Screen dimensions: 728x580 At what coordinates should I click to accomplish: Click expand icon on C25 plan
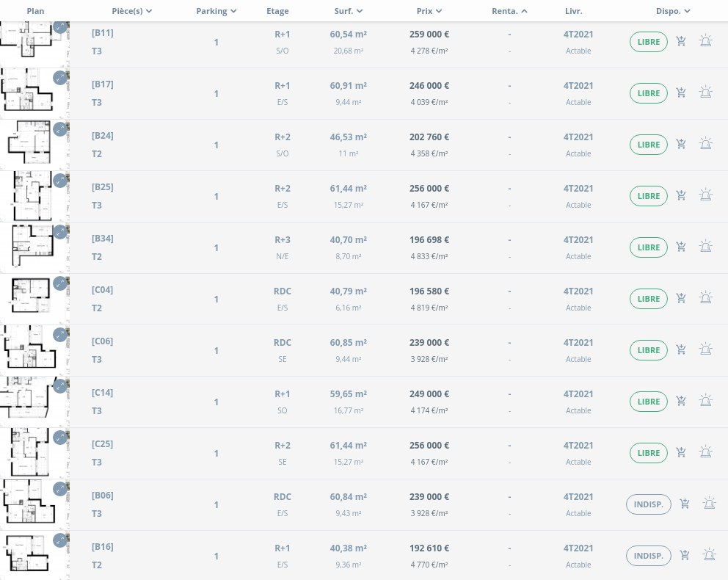[x=60, y=438]
